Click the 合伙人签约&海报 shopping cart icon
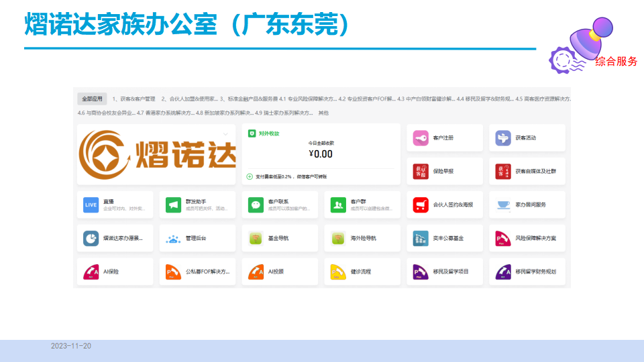Screen dimensions: 644x362 coord(421,205)
